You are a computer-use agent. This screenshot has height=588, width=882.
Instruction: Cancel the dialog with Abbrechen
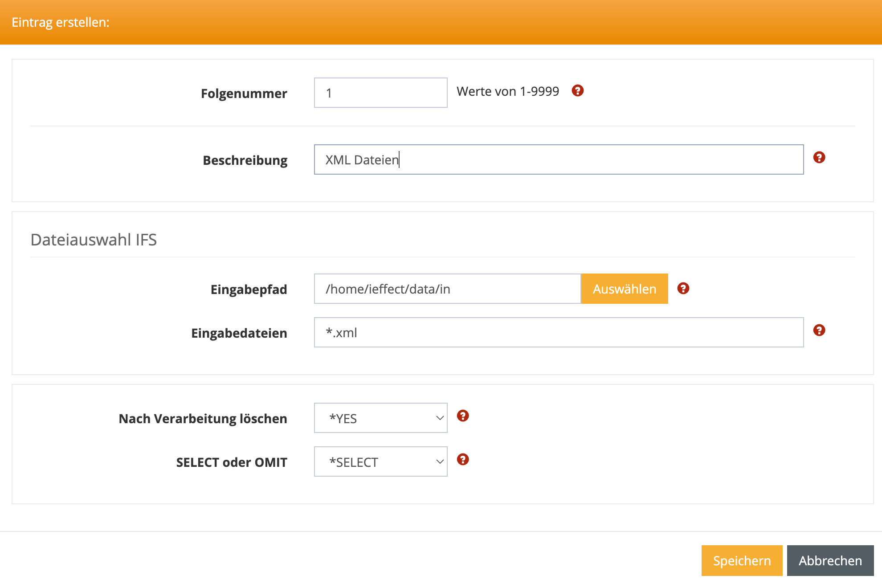[830, 560]
